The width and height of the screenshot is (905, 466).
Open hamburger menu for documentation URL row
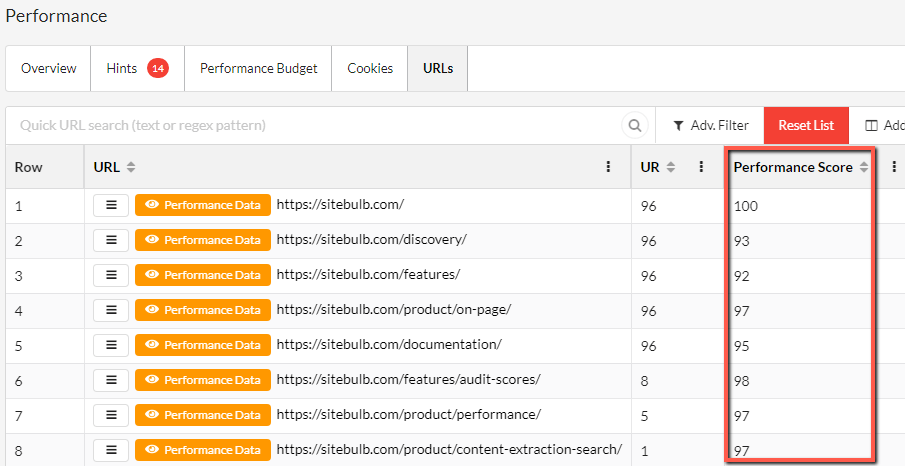111,345
